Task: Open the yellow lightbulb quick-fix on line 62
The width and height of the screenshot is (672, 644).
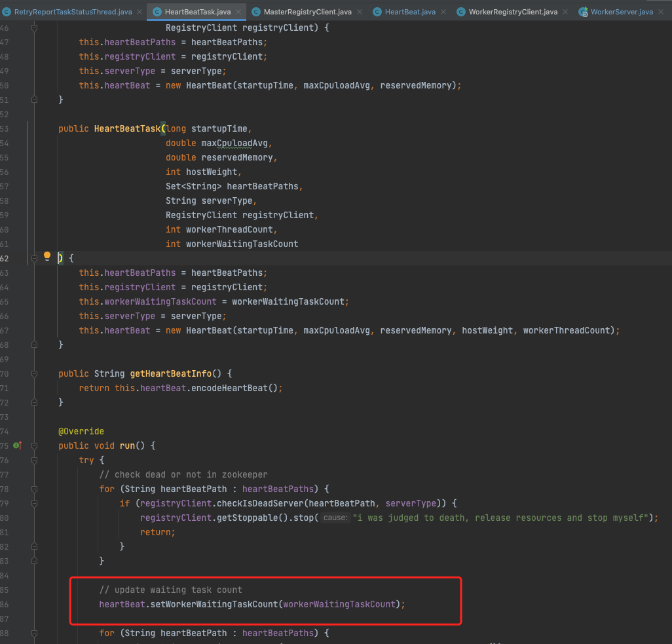Action: tap(47, 256)
